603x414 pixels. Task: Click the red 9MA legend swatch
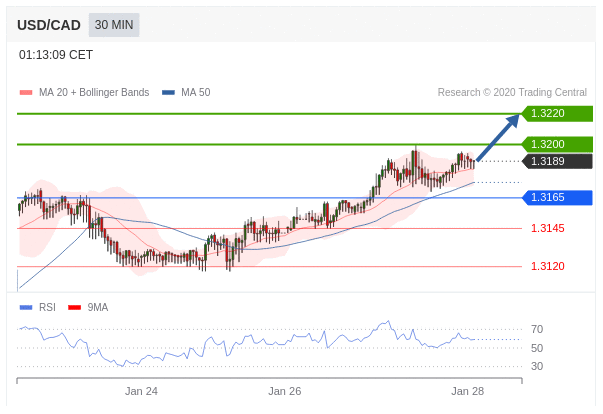tap(75, 308)
